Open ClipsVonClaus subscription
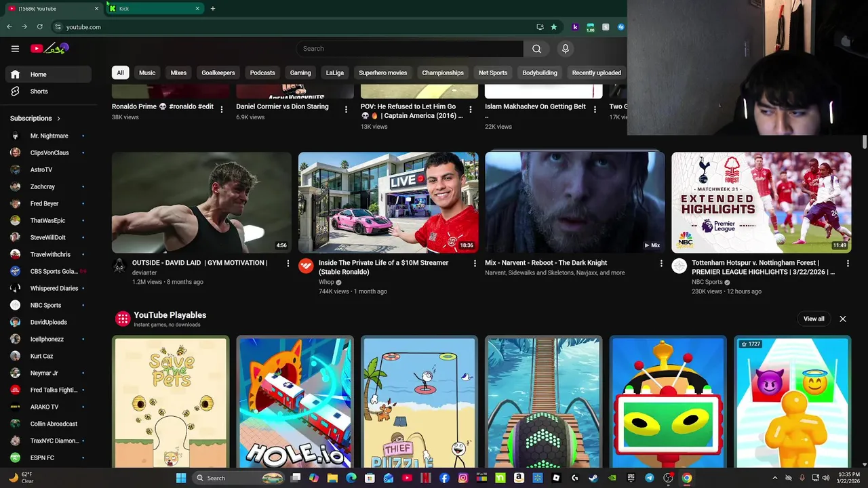 click(48, 152)
